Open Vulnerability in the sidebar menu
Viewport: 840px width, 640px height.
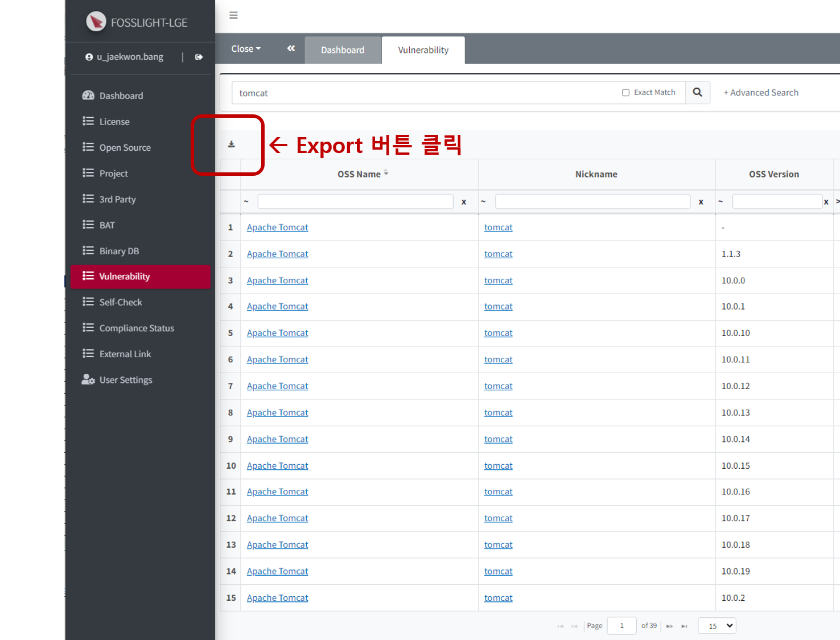pyautogui.click(x=140, y=276)
